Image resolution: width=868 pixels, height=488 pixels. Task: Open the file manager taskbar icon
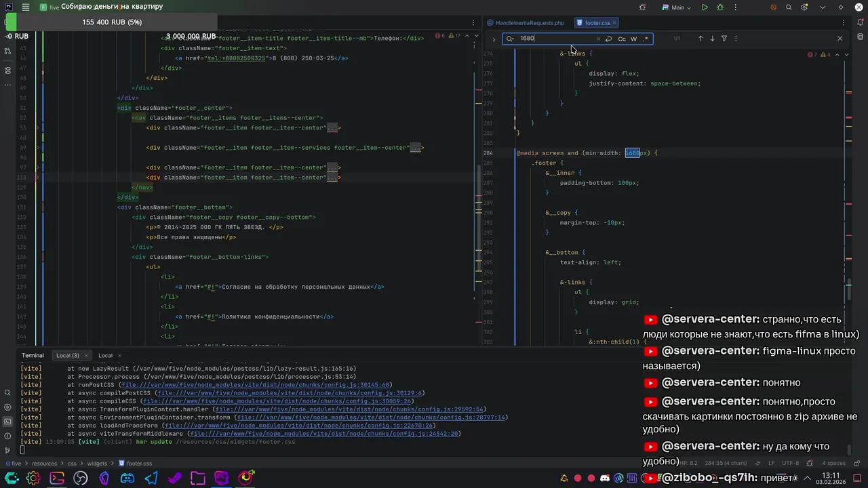[197, 479]
